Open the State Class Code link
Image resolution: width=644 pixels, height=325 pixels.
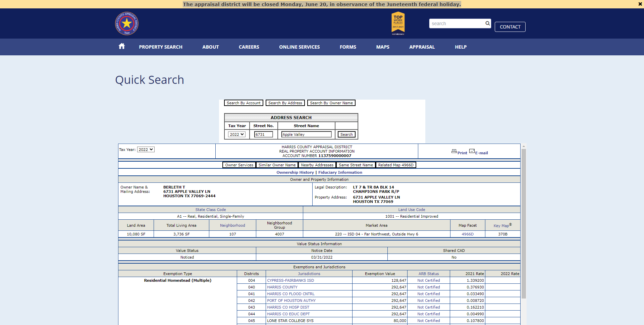click(x=211, y=210)
